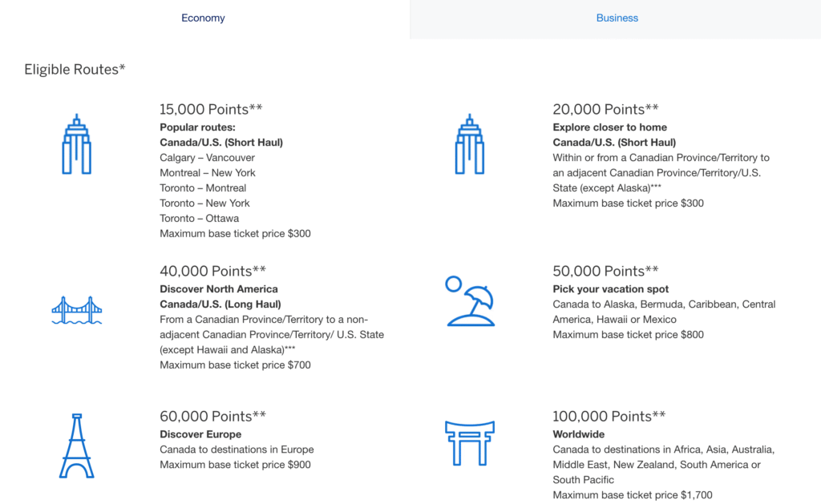
Task: Click the 15,000 Points heading
Action: pyautogui.click(x=210, y=109)
